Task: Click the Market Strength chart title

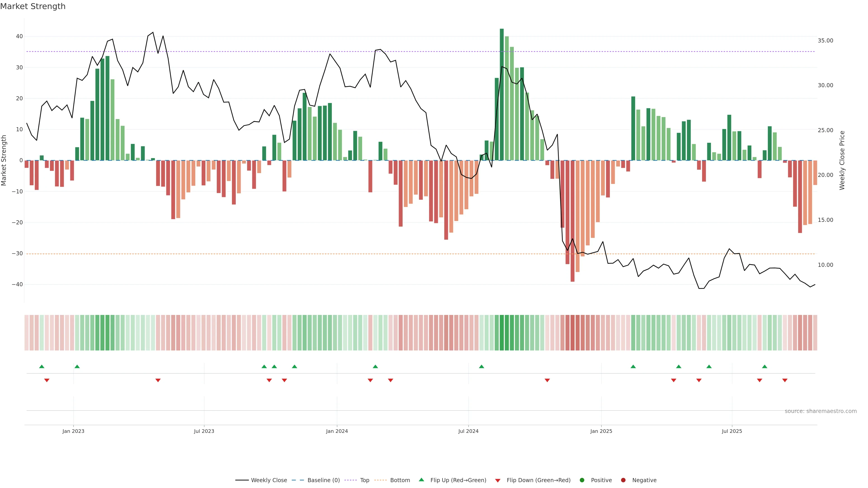Action: click(33, 6)
